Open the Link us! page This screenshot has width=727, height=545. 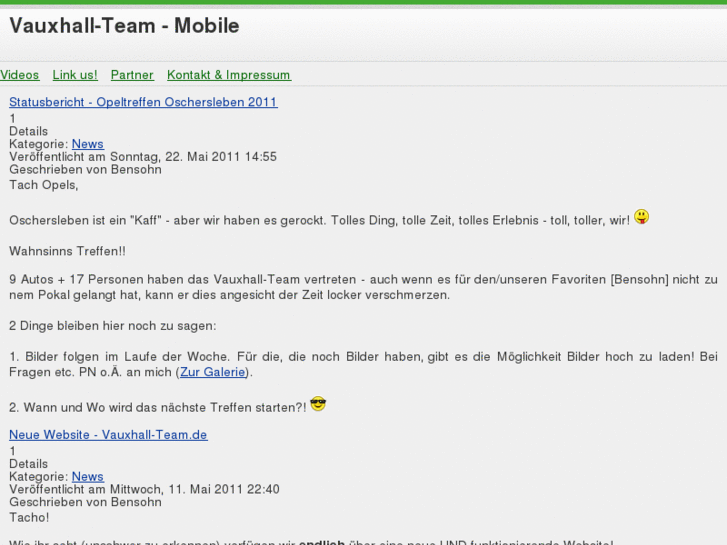[75, 75]
